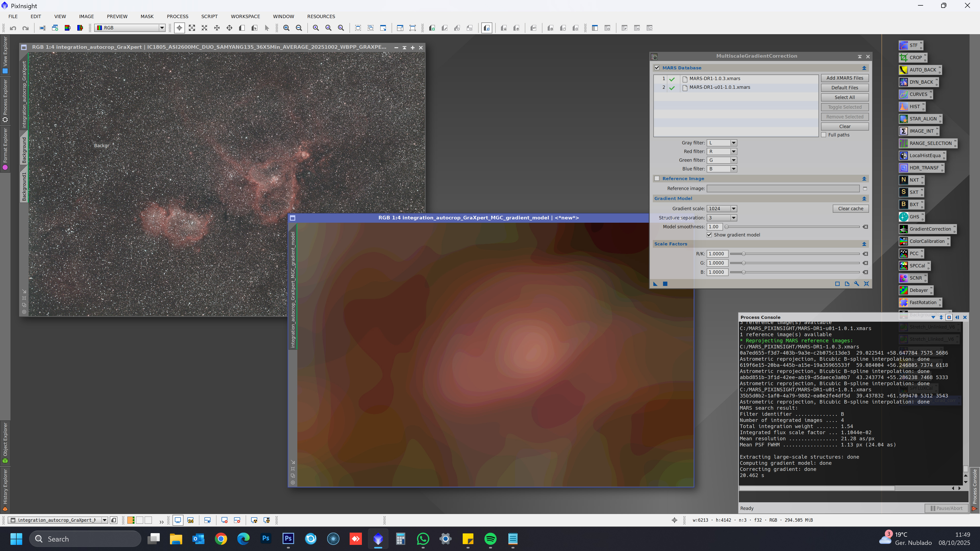This screenshot has width=980, height=551.
Task: Expand the Structure separation dropdown
Action: [733, 218]
